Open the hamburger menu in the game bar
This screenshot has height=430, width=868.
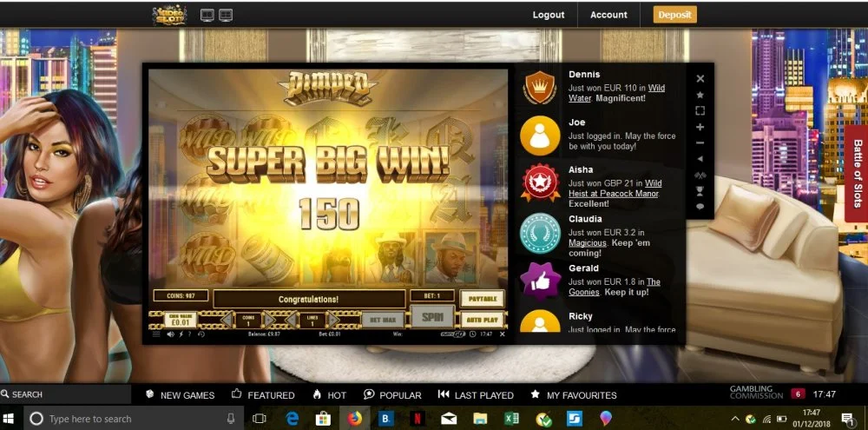(x=156, y=334)
